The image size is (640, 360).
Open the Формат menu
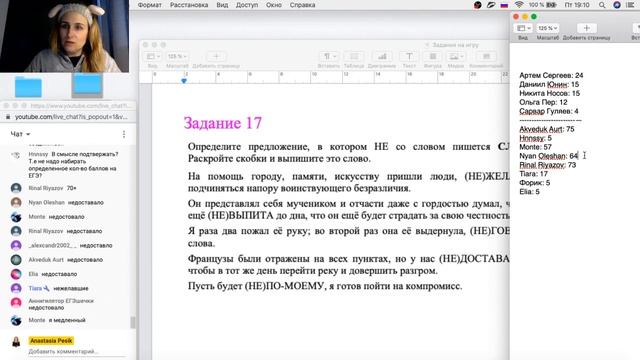click(x=149, y=5)
